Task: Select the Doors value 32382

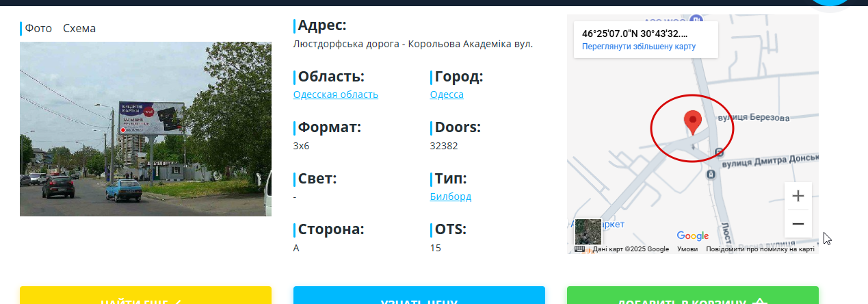Action: [444, 146]
